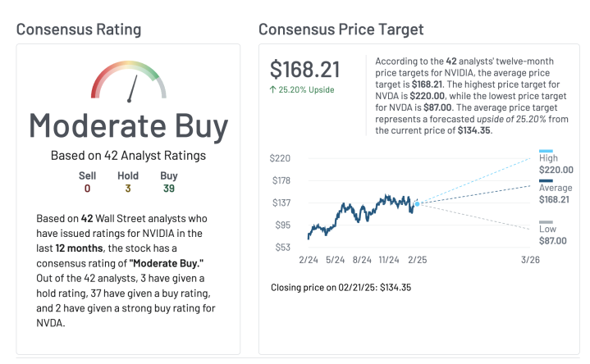
Task: Click the Based on 42 Analyst Ratings text
Action: click(128, 156)
